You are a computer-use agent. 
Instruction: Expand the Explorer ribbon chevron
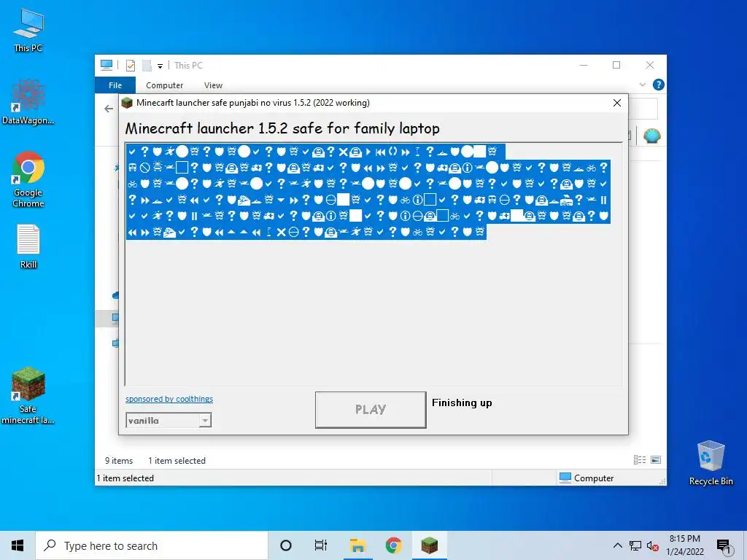click(x=642, y=85)
